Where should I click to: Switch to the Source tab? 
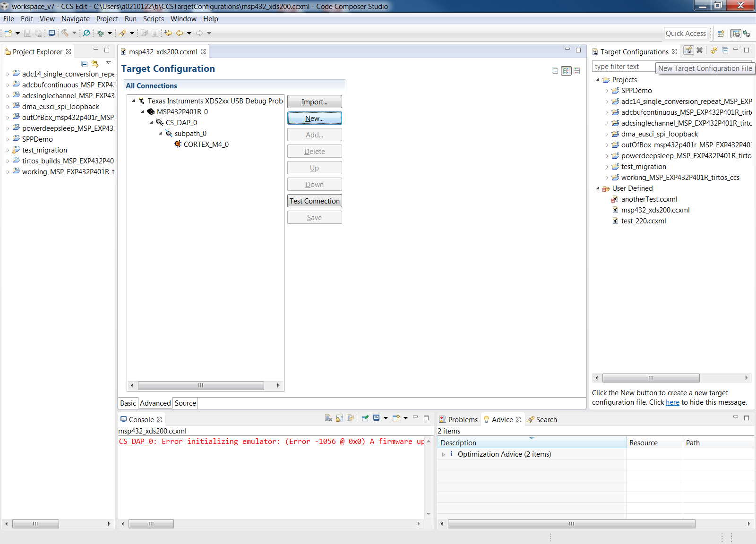[185, 403]
